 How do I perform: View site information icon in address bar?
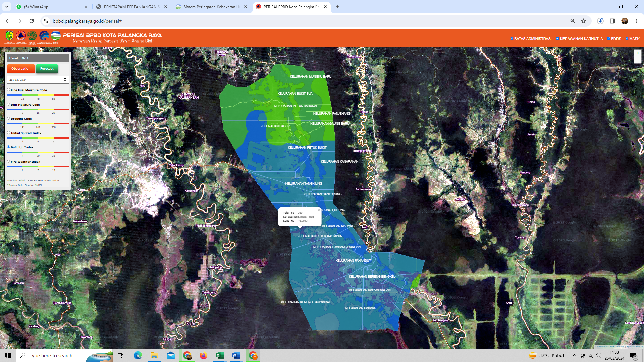coord(46,21)
